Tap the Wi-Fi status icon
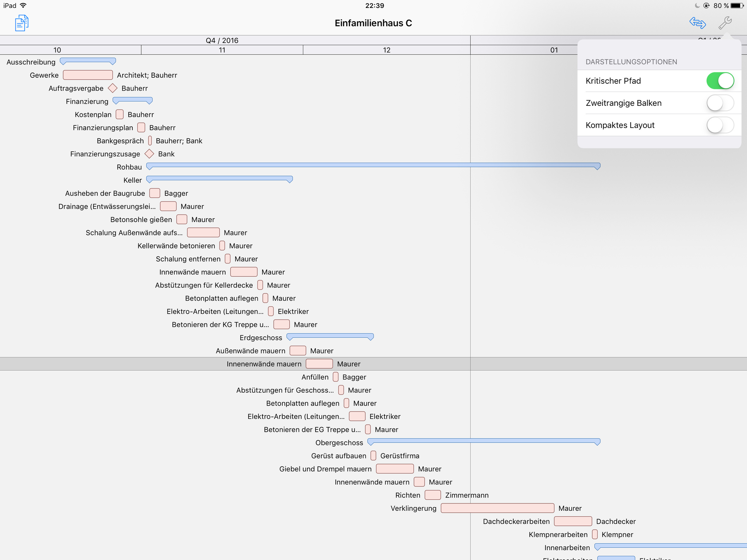The image size is (747, 560). click(23, 5)
